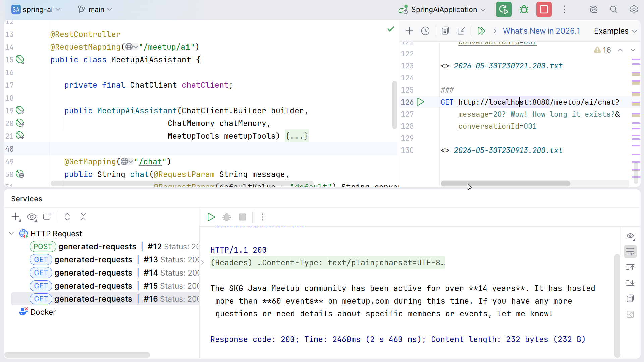Open response file 2026-05-30T230913.200.txt

508,150
